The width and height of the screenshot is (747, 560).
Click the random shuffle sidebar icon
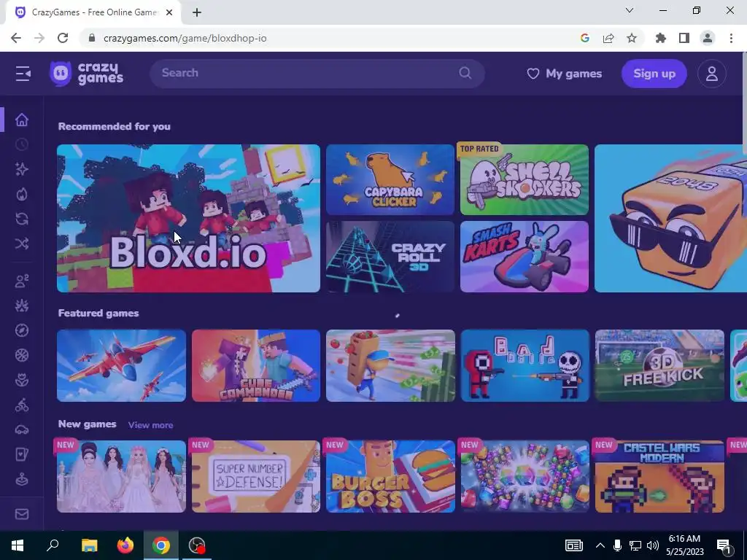click(22, 244)
